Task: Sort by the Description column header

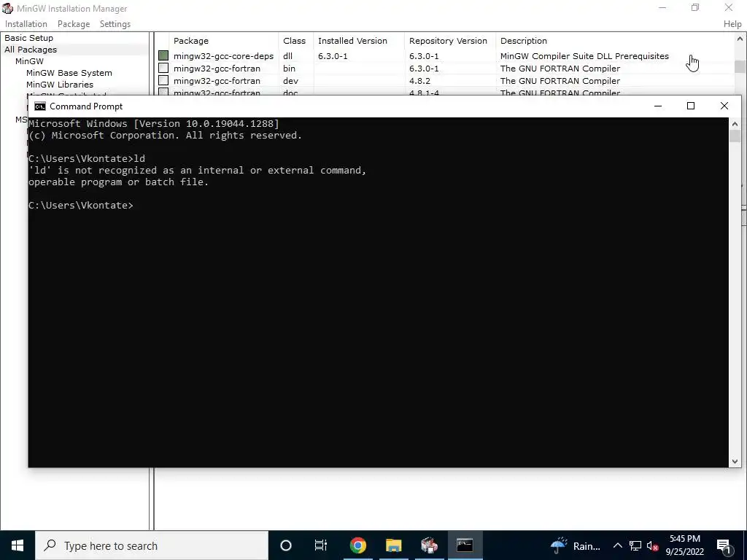Action: coord(614,41)
